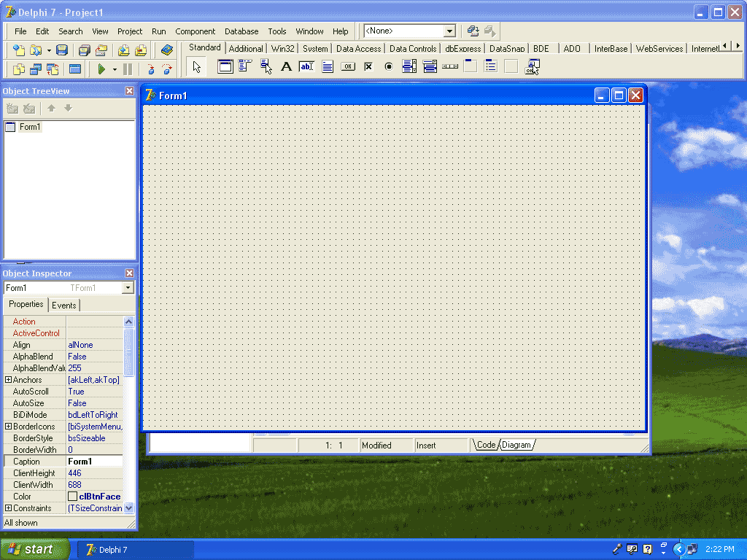Image resolution: width=747 pixels, height=560 pixels.
Task: Click Object Inspector scrollbar up arrow
Action: point(128,322)
